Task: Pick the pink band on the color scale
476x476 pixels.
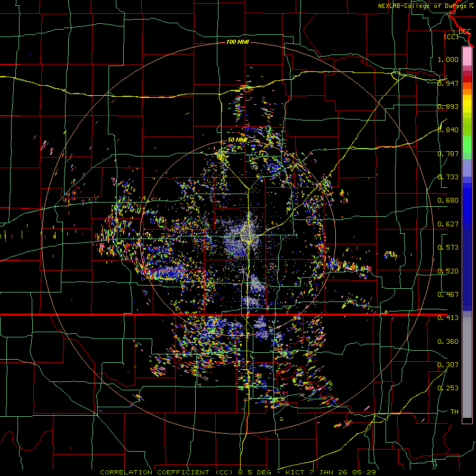Action: point(467,56)
